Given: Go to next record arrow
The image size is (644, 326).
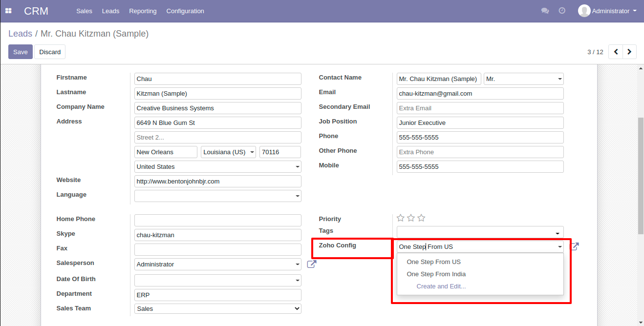Looking at the screenshot, I should (629, 52).
